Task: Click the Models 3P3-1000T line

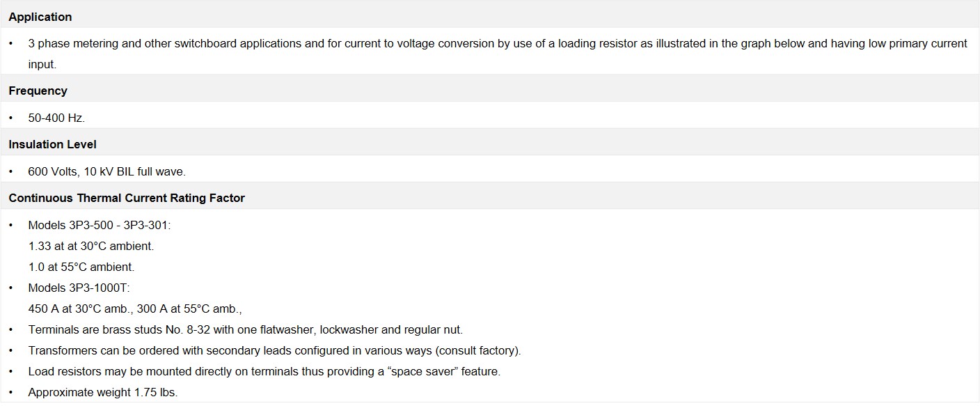Action: pos(79,288)
